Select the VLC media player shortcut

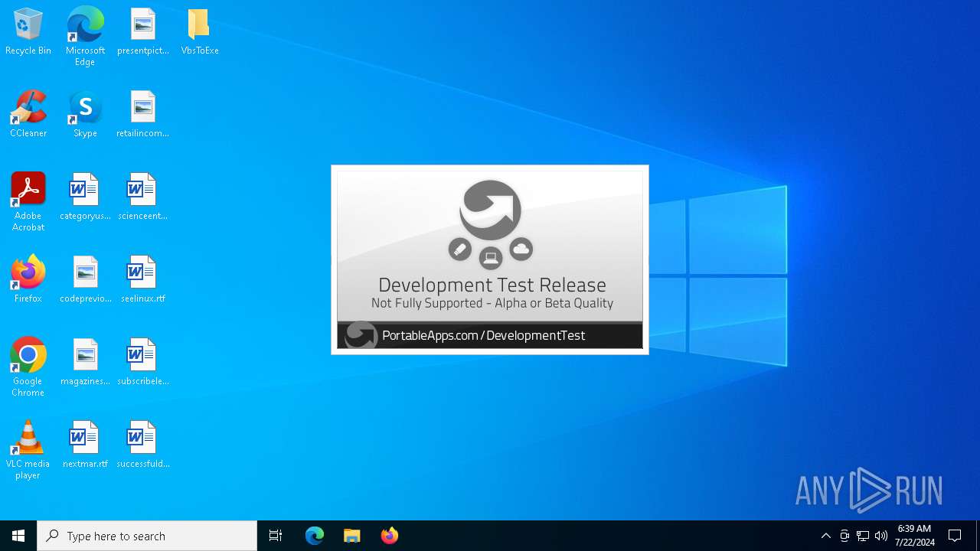pos(28,450)
